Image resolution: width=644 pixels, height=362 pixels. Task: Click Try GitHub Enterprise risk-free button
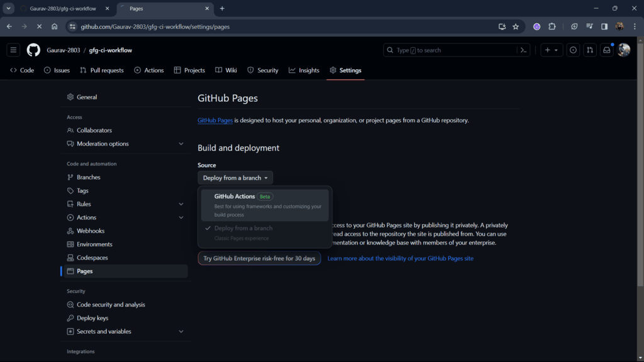[259, 258]
